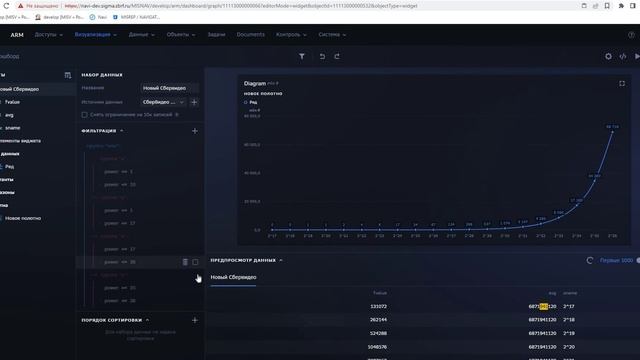Click the help icon in navbar
Screen dimensions: 640x360
coord(631,35)
